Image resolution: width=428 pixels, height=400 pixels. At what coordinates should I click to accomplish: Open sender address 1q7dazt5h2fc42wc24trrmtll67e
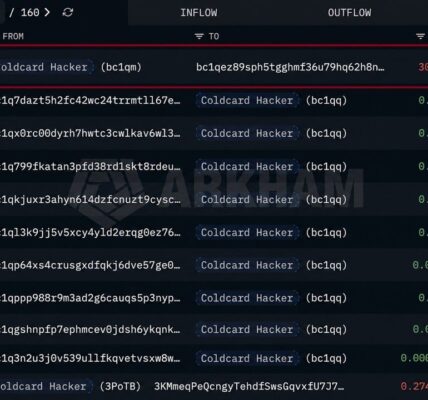(90, 100)
